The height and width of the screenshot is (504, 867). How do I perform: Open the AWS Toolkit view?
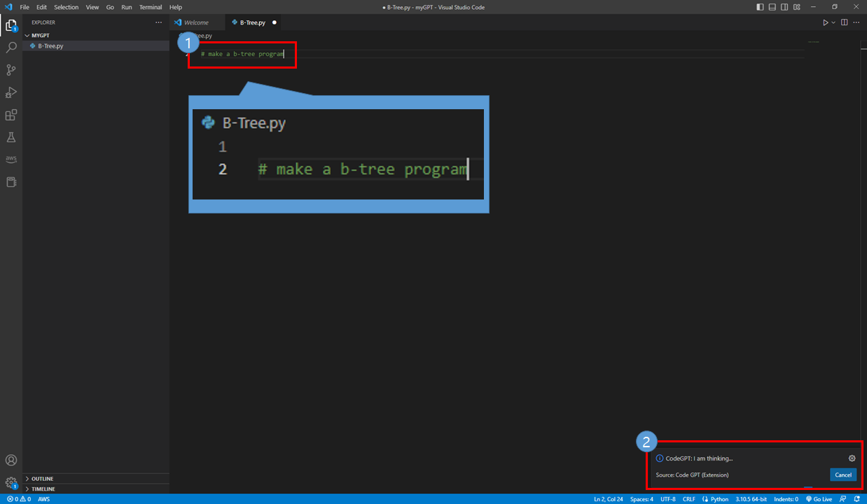11,160
